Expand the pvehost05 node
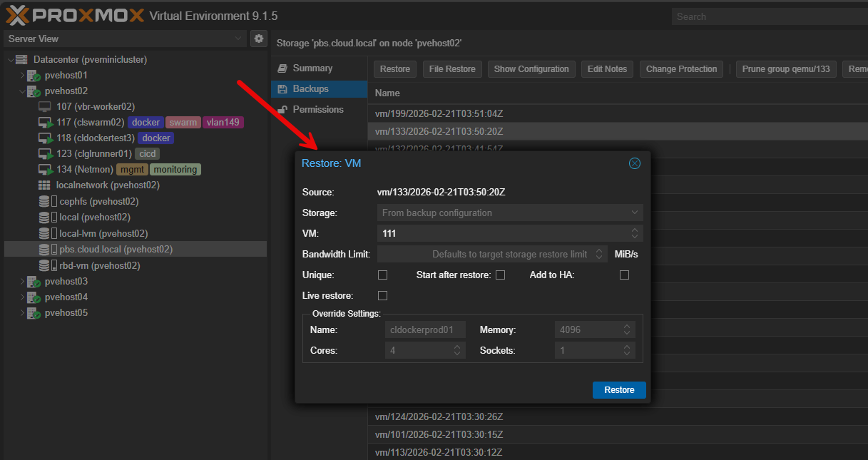Image resolution: width=868 pixels, height=460 pixels. (x=22, y=313)
